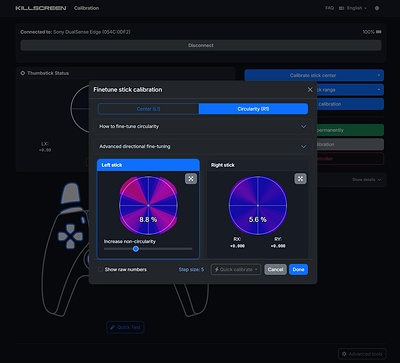Enable Show raw numbers checkbox
This screenshot has height=363, width=400.
100,270
